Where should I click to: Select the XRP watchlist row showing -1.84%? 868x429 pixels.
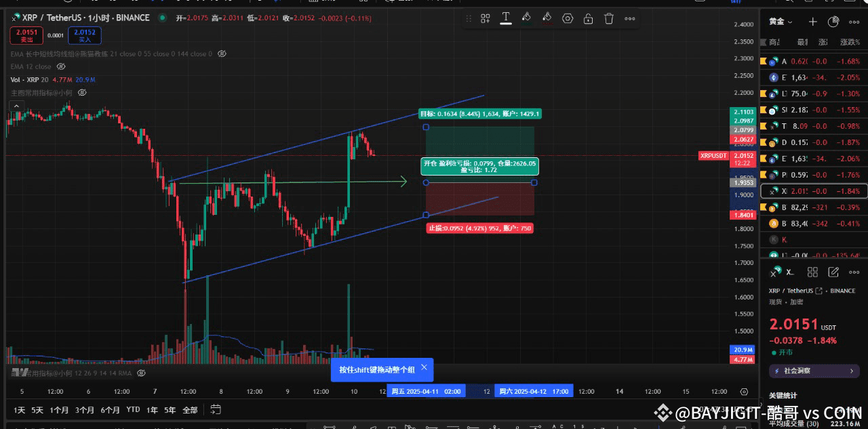pos(814,191)
